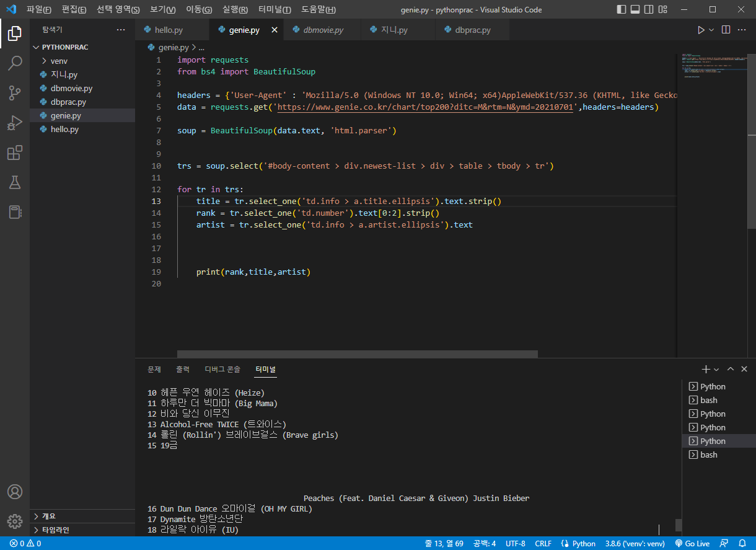Open the Accounts icon
This screenshot has height=550, width=756.
[15, 492]
